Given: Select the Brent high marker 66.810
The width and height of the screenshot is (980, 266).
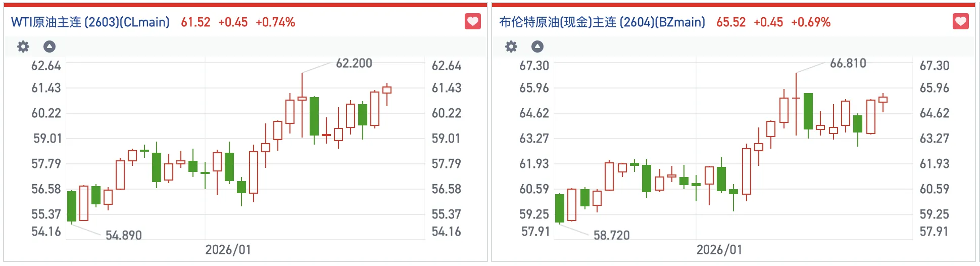Looking at the screenshot, I should click(x=848, y=63).
